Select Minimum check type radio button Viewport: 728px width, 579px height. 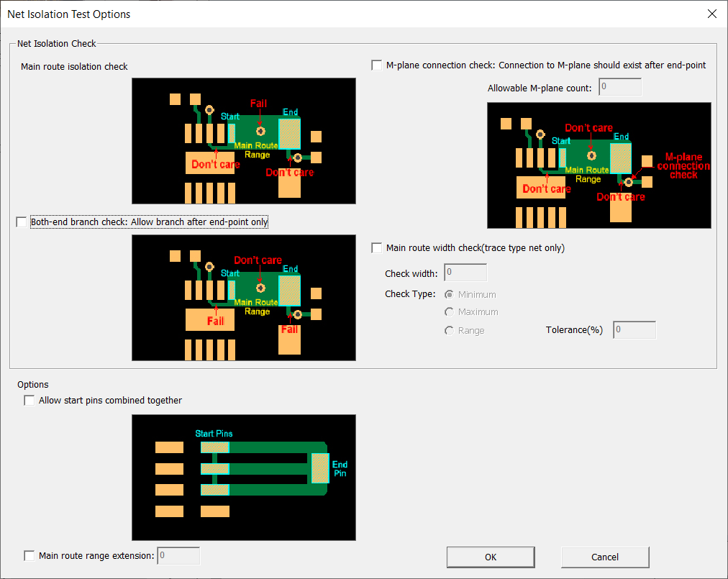coord(450,294)
